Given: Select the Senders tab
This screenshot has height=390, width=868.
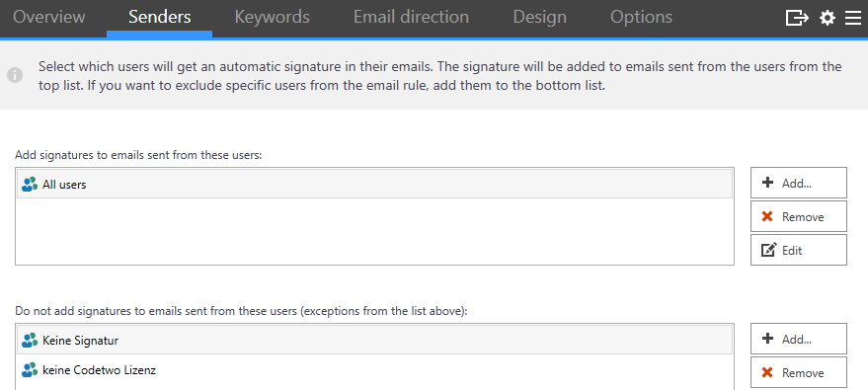Looking at the screenshot, I should tap(159, 17).
